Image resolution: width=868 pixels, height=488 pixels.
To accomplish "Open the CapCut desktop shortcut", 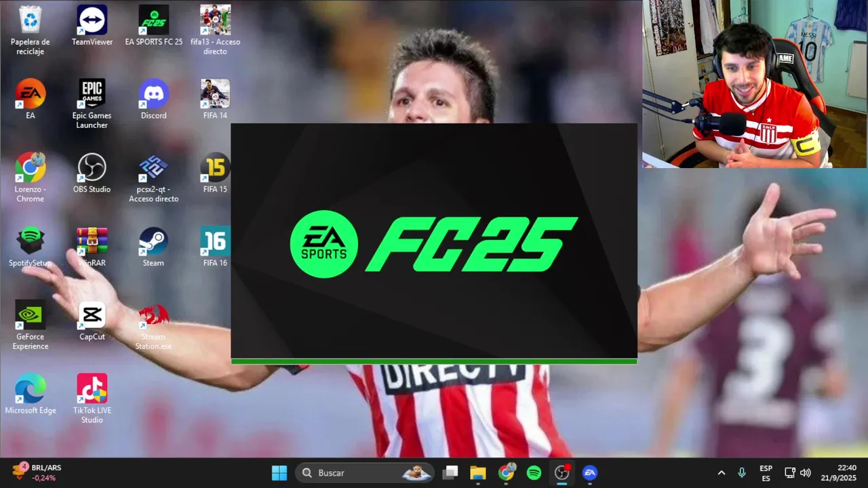I will point(92,321).
